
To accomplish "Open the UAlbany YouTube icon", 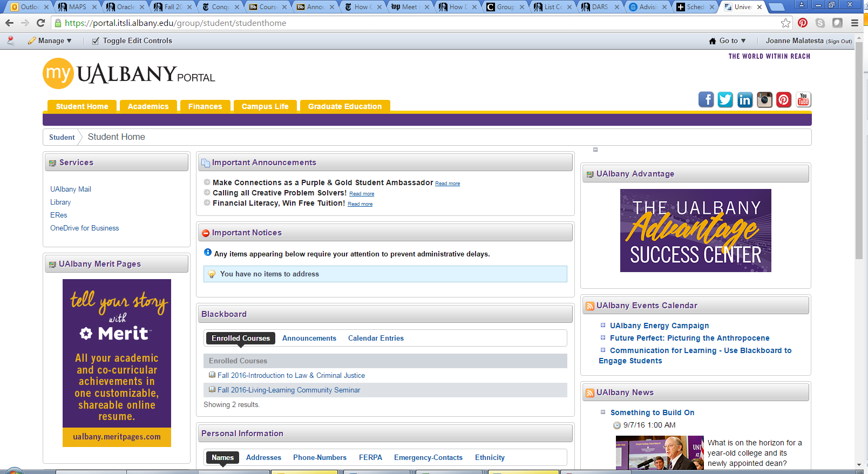I will tap(803, 99).
